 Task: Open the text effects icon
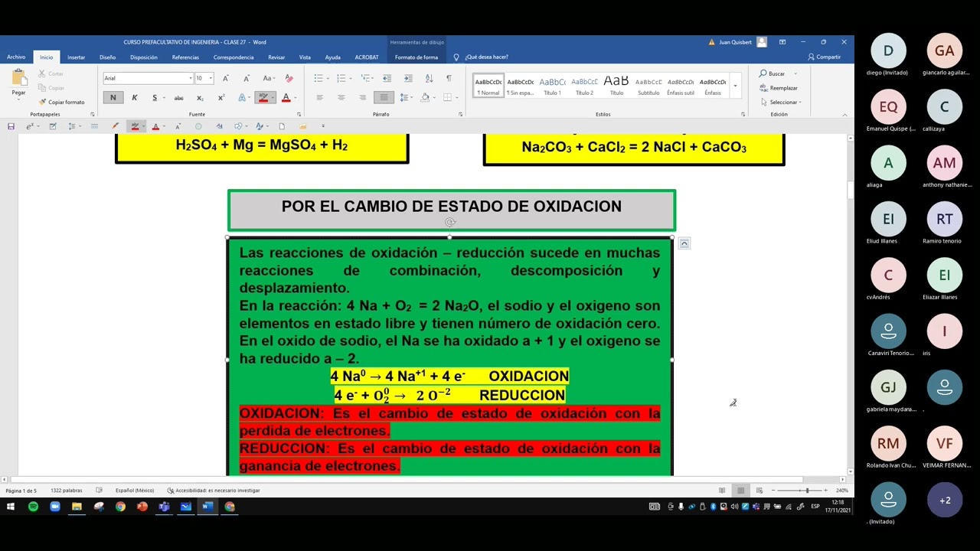(242, 98)
